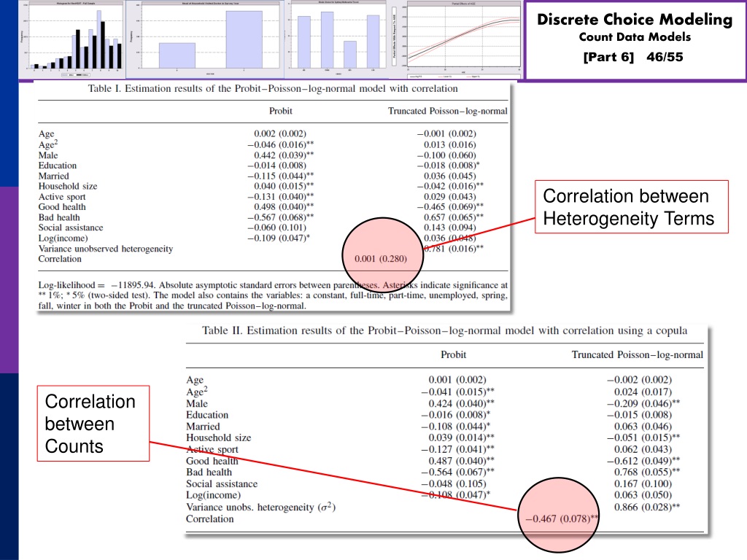Select the 'Married' row label in Table II
747x560 pixels.
(203, 426)
